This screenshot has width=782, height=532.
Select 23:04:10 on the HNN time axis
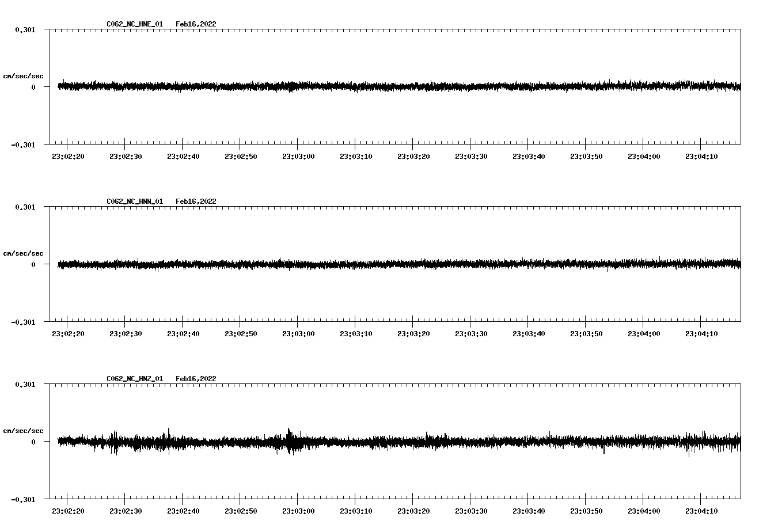point(701,333)
